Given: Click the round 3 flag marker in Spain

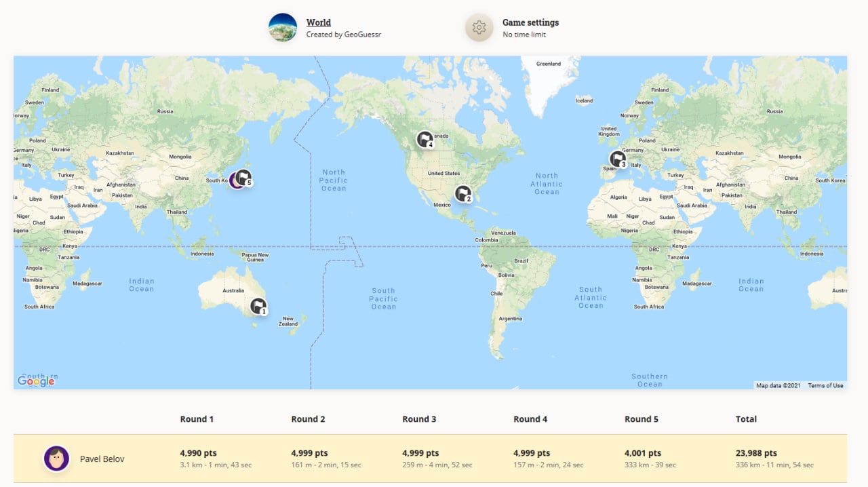Looking at the screenshot, I should pyautogui.click(x=618, y=159).
